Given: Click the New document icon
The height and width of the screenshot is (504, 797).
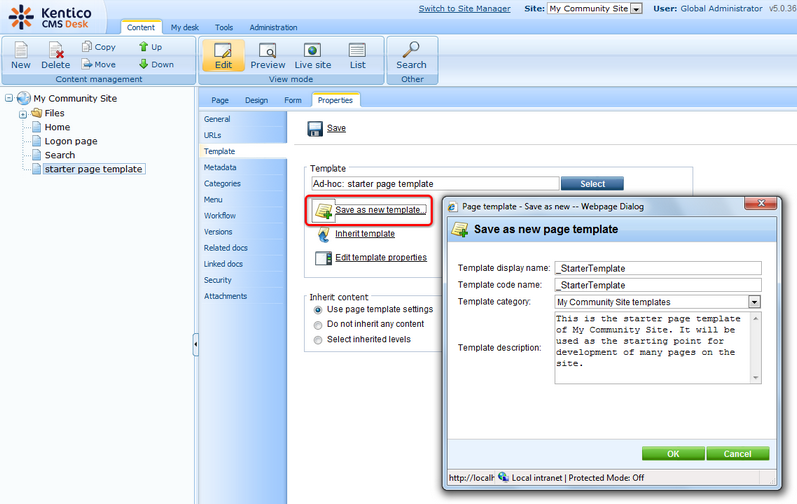Looking at the screenshot, I should 21,49.
